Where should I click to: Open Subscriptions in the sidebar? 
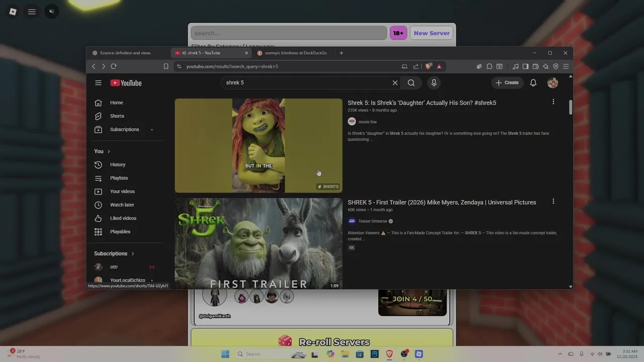[x=125, y=130]
